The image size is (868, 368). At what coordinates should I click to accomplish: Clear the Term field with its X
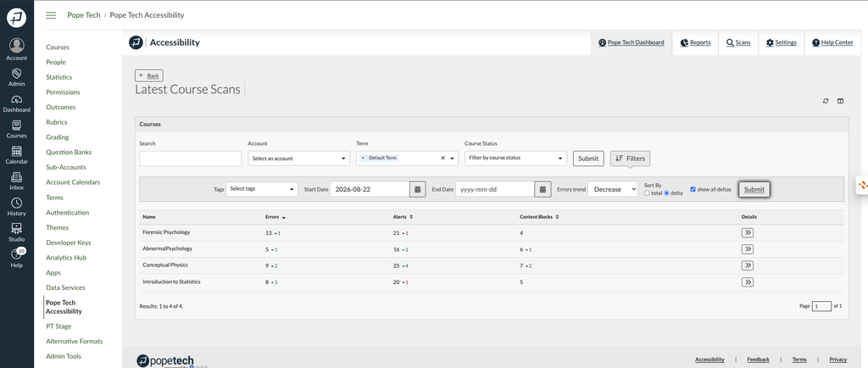(442, 158)
